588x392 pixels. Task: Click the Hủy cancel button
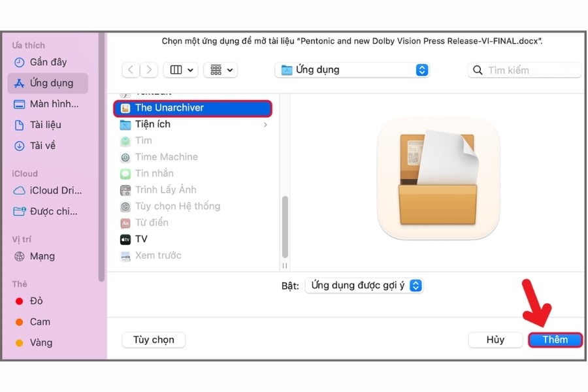[495, 340]
